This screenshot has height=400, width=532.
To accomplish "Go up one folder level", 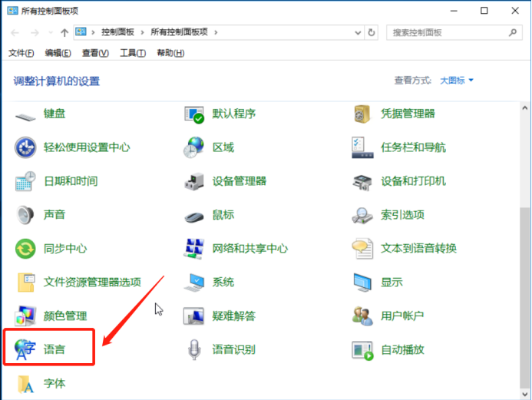I will [64, 32].
